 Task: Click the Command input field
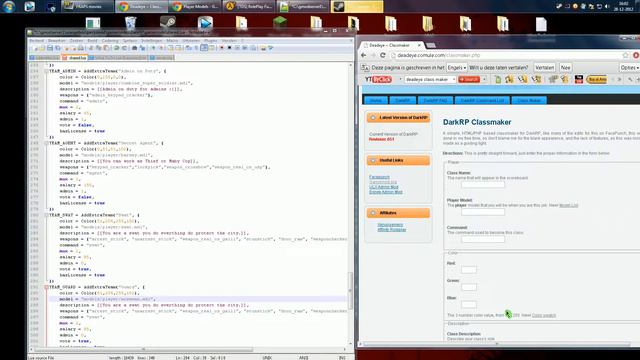pos(483,239)
